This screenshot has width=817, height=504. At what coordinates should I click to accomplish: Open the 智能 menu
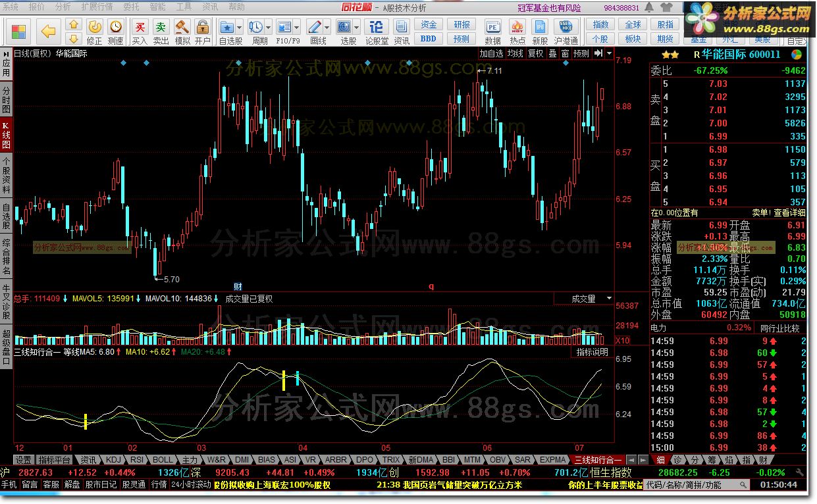tap(157, 7)
